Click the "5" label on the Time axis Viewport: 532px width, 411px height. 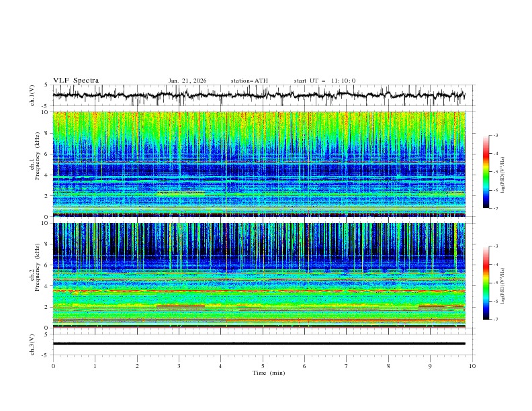(263, 366)
